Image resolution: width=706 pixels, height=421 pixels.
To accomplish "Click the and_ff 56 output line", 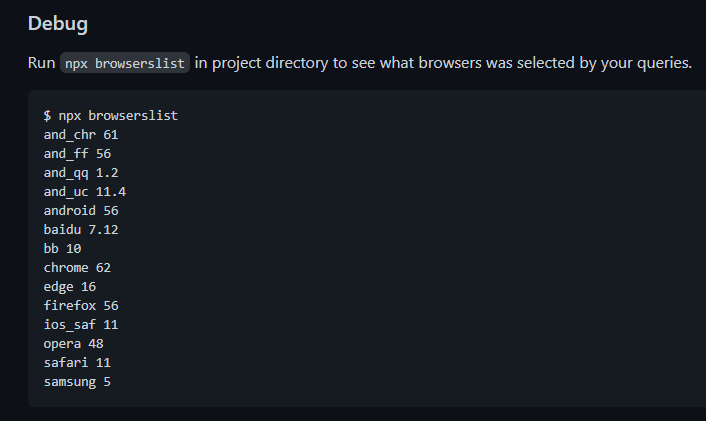I will tap(77, 153).
